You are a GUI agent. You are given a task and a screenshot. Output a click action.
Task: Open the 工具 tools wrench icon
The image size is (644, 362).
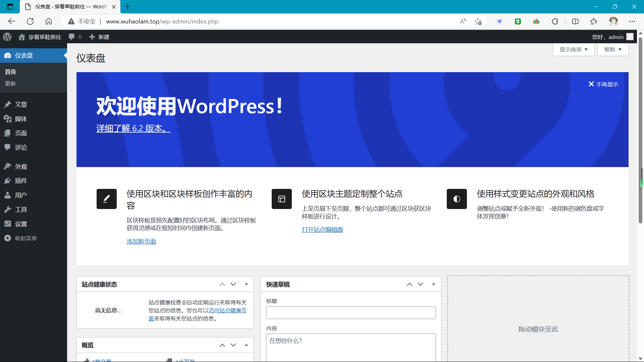click(8, 209)
